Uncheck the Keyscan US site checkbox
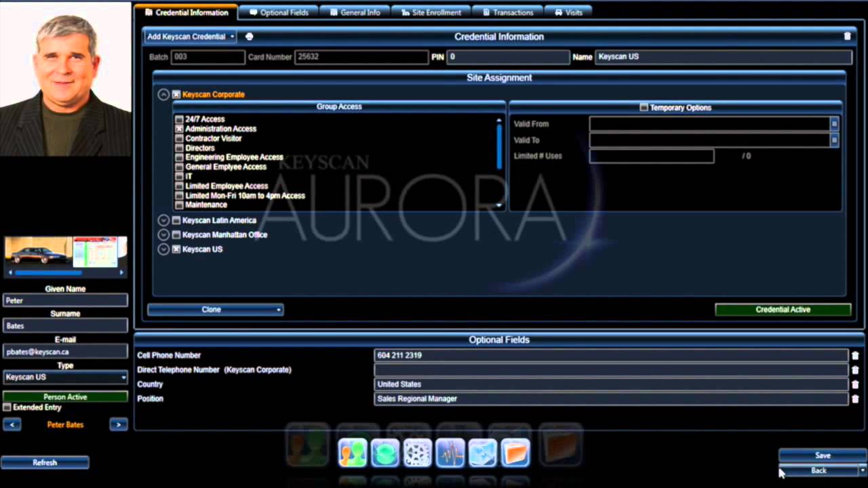The width and height of the screenshot is (868, 488). [x=176, y=249]
